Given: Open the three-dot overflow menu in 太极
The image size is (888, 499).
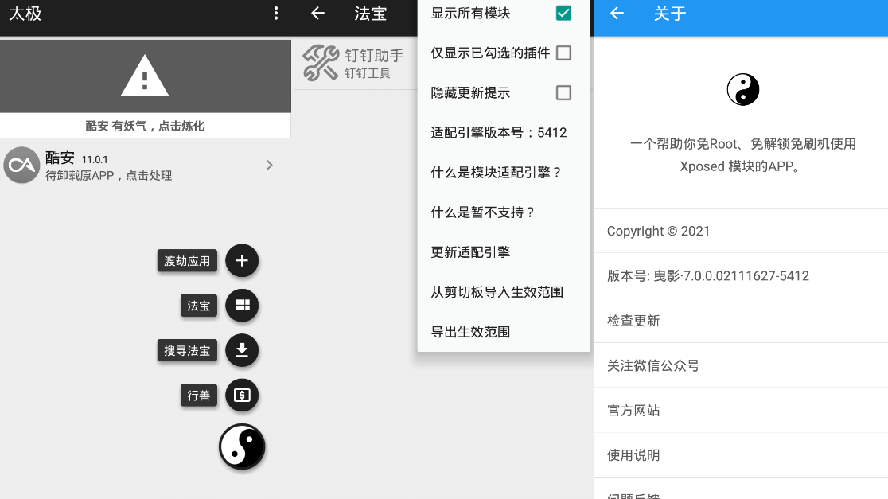Looking at the screenshot, I should pyautogui.click(x=276, y=13).
